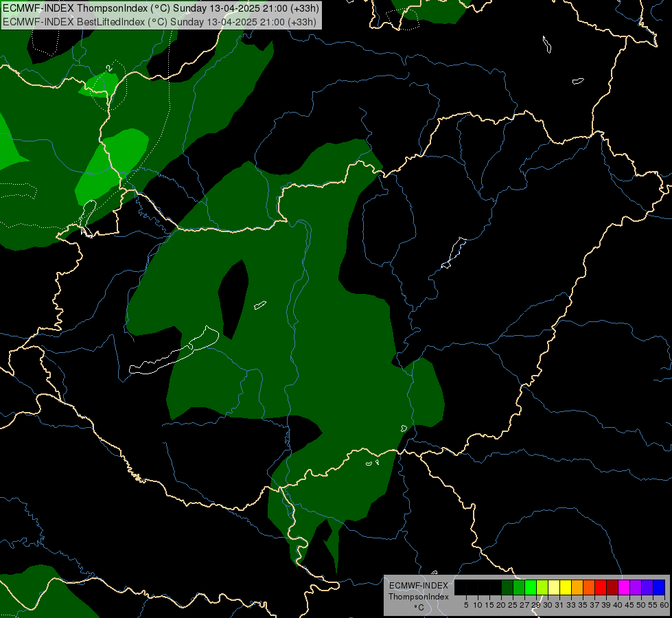
Task: Click the dotted contour label 2 on map
Action: click(x=109, y=68)
